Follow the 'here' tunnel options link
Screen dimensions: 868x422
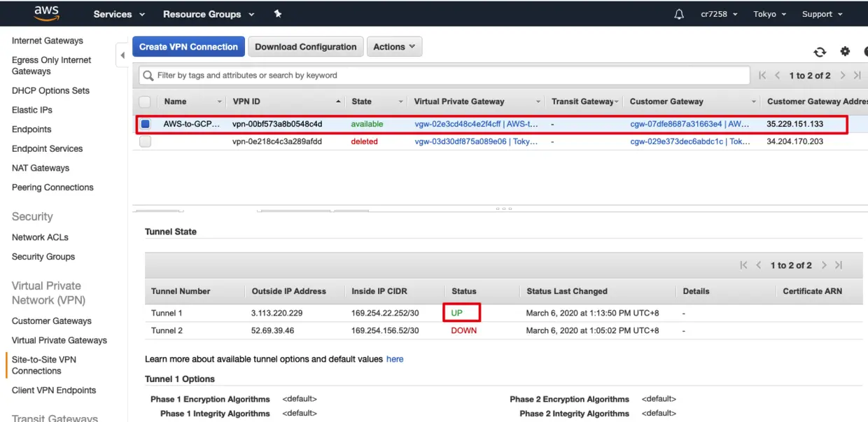pos(395,359)
